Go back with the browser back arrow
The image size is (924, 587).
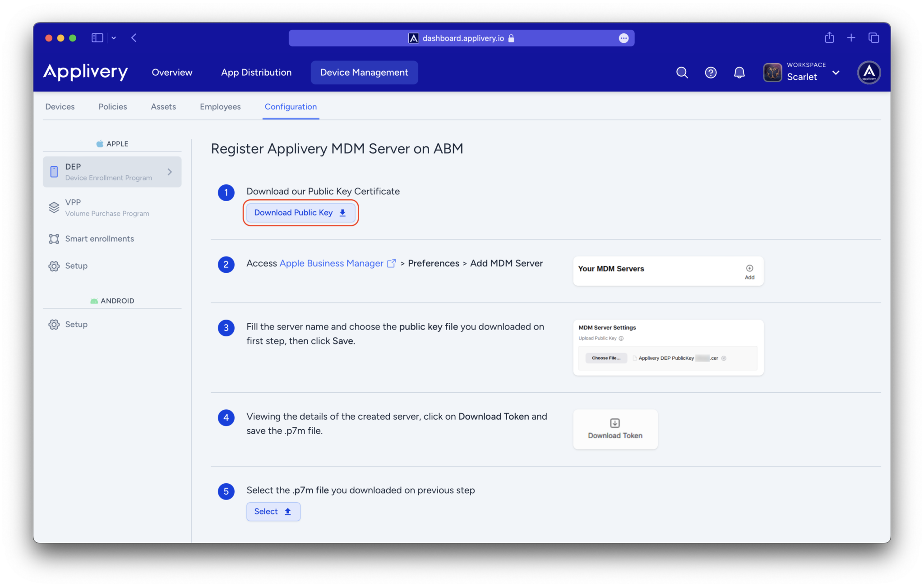(x=134, y=38)
